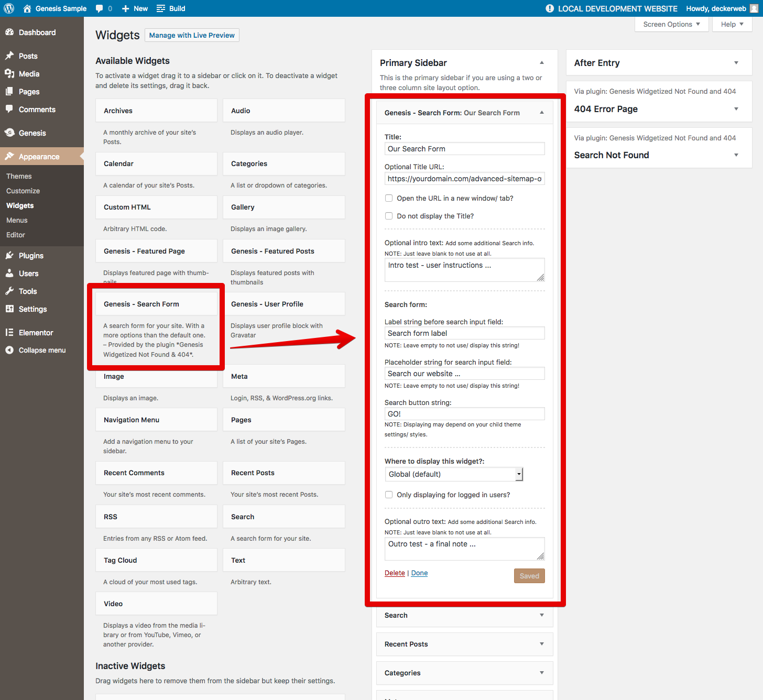
Task: Check Open the URL in a new window
Action: [389, 198]
